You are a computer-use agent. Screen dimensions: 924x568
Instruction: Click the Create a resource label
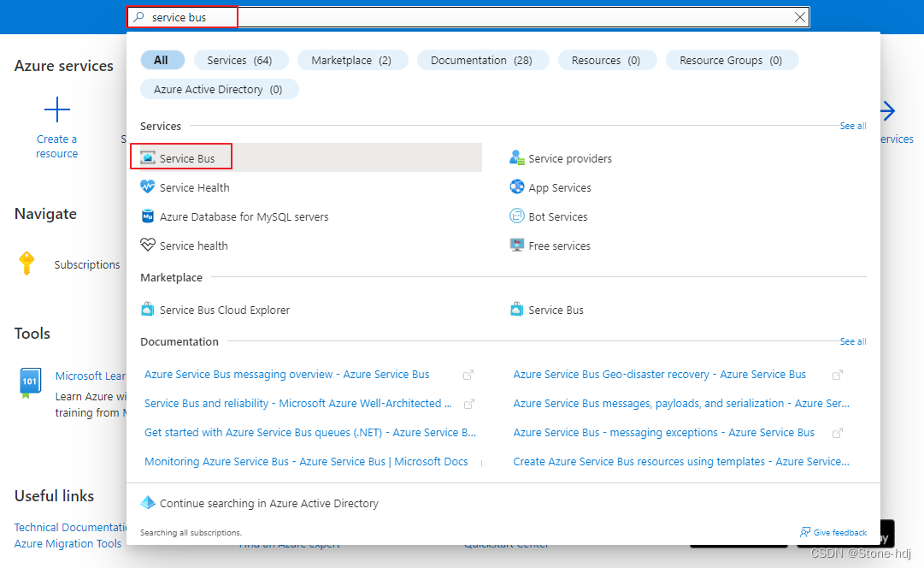[56, 146]
